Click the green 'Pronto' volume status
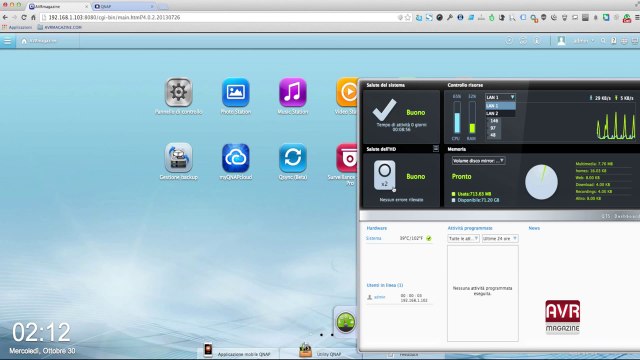Viewport: 640px width, 360px height. tap(461, 176)
